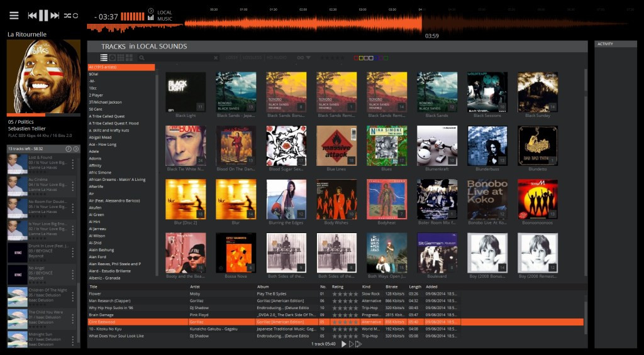Click the queue circled arrow icon
Image resolution: width=644 pixels, height=355 pixels.
tap(76, 148)
